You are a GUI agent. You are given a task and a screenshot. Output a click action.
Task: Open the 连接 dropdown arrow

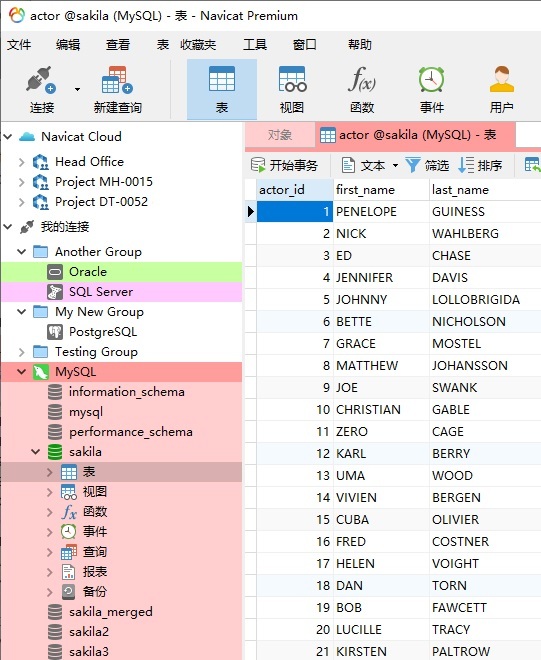tap(77, 89)
